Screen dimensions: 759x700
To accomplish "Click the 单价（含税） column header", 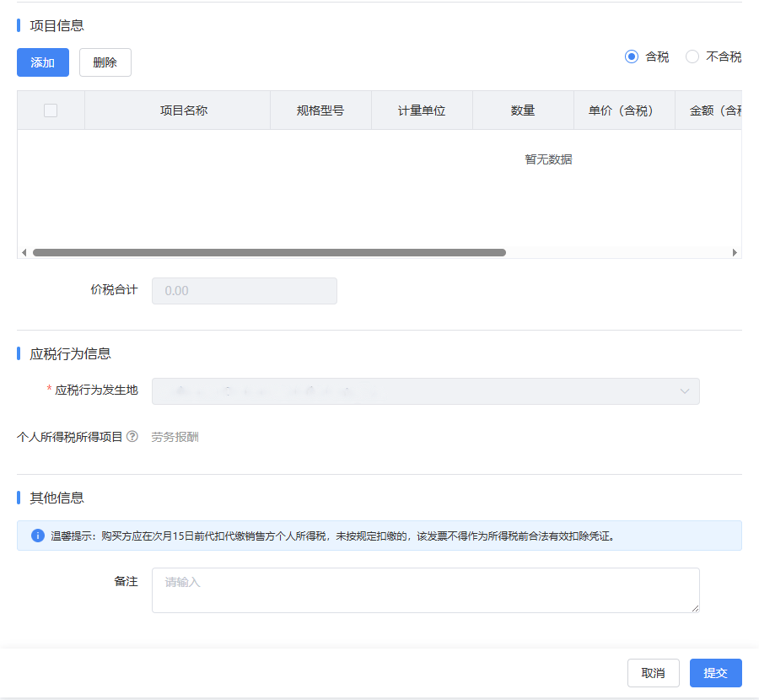I will coord(624,110).
